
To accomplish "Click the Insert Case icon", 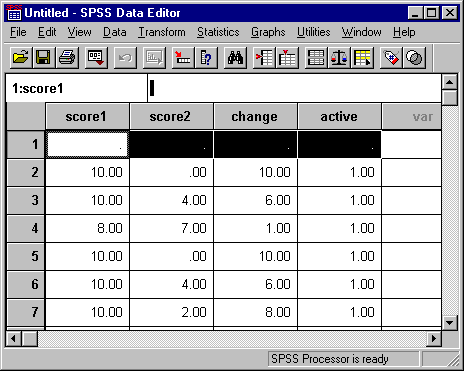I will [x=264, y=58].
